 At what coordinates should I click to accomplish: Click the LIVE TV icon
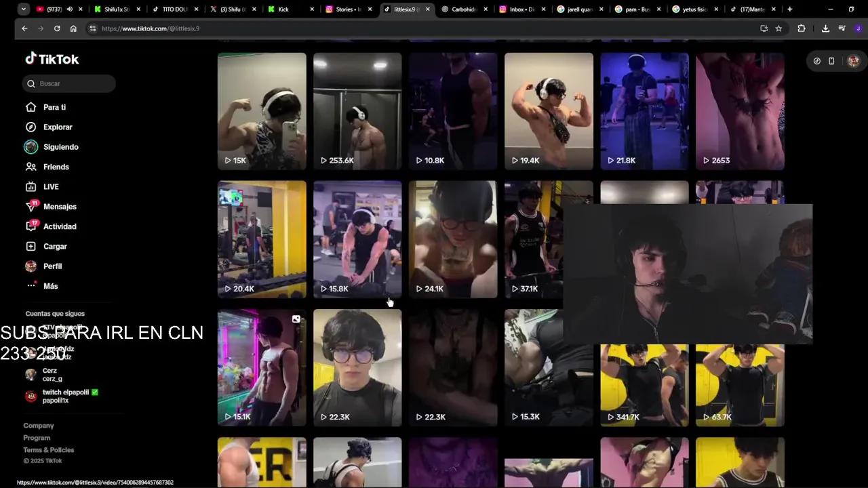[31, 186]
